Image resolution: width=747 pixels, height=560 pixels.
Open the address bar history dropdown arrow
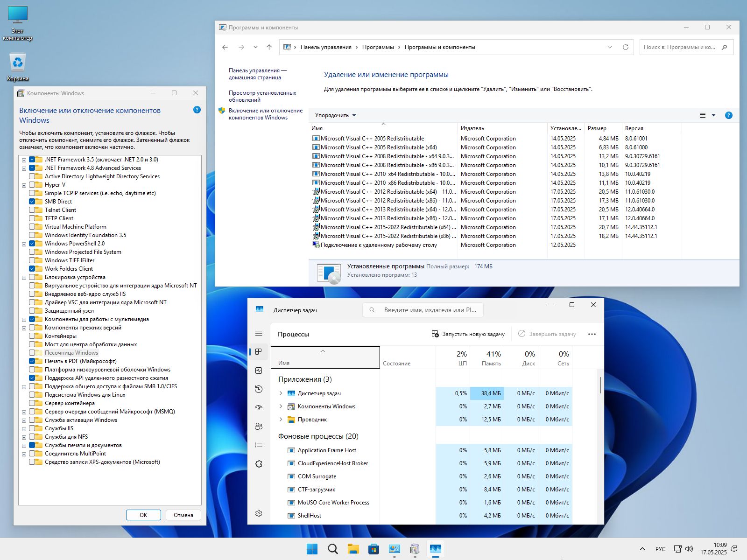pos(610,47)
